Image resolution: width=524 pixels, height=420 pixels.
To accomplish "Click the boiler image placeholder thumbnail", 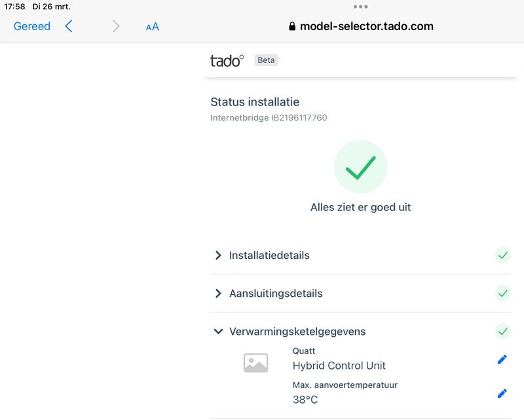I will click(255, 363).
